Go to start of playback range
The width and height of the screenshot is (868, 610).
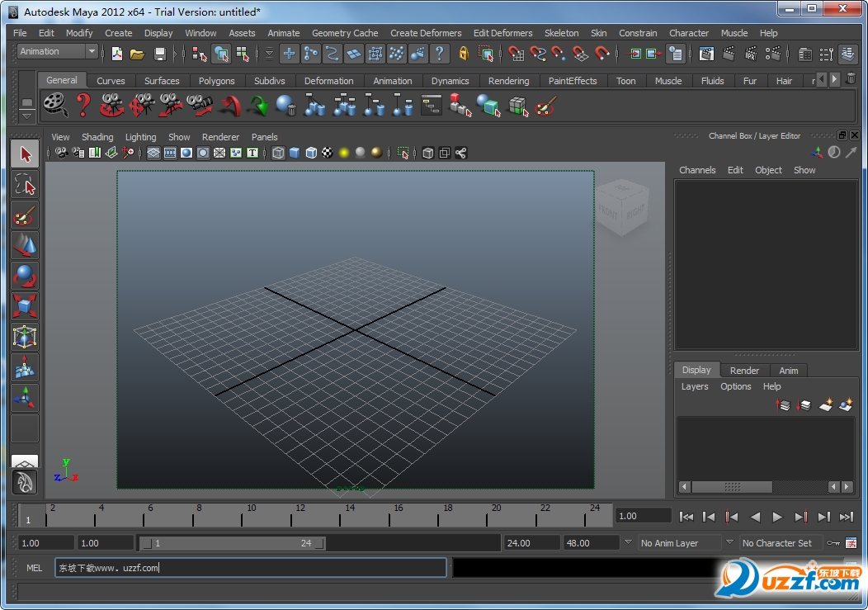(x=686, y=517)
